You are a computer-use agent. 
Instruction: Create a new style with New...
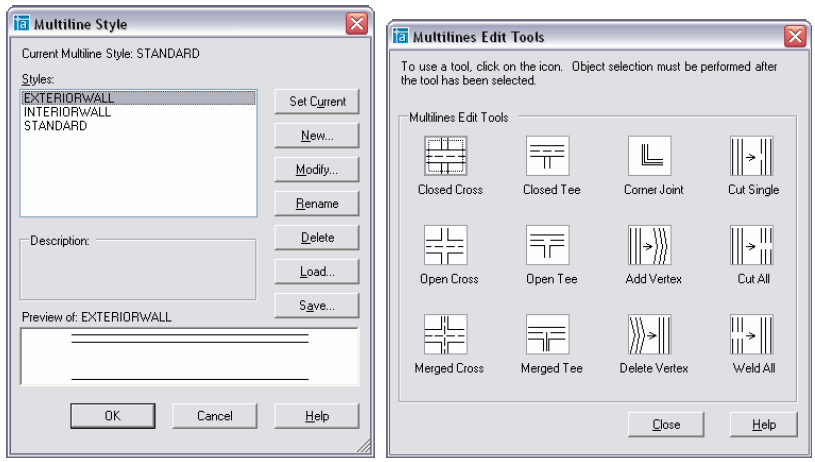point(317,136)
